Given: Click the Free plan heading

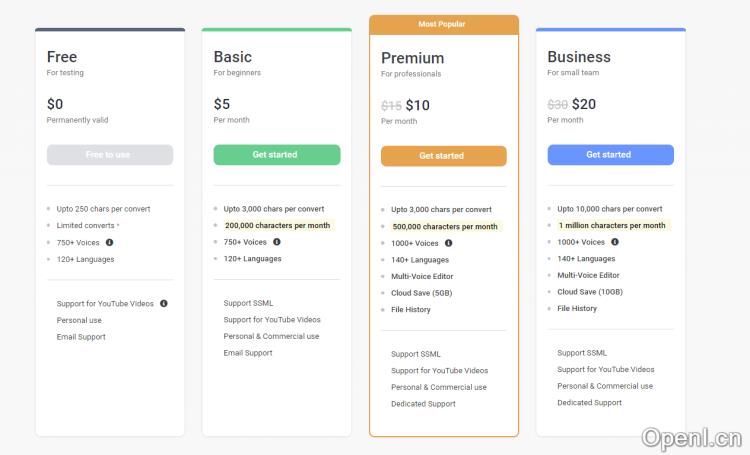Looking at the screenshot, I should click(x=62, y=57).
